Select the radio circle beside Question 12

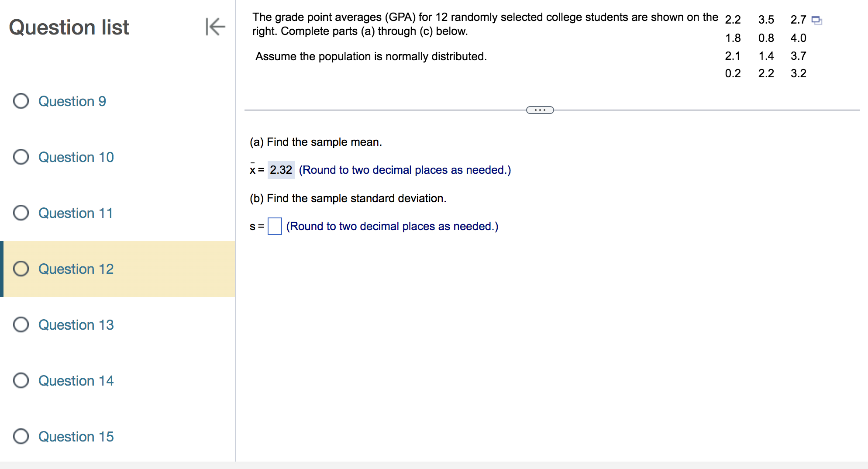(x=21, y=269)
